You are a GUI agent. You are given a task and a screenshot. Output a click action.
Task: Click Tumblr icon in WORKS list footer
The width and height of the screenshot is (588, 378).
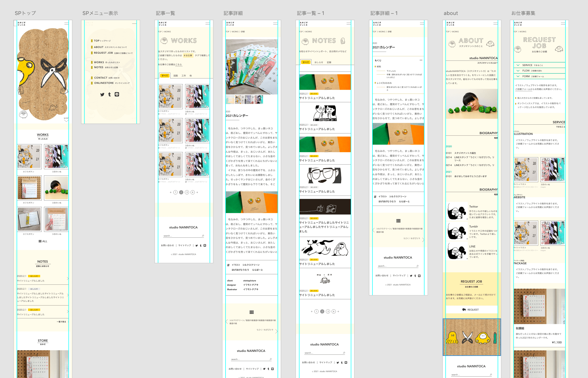(x=201, y=246)
